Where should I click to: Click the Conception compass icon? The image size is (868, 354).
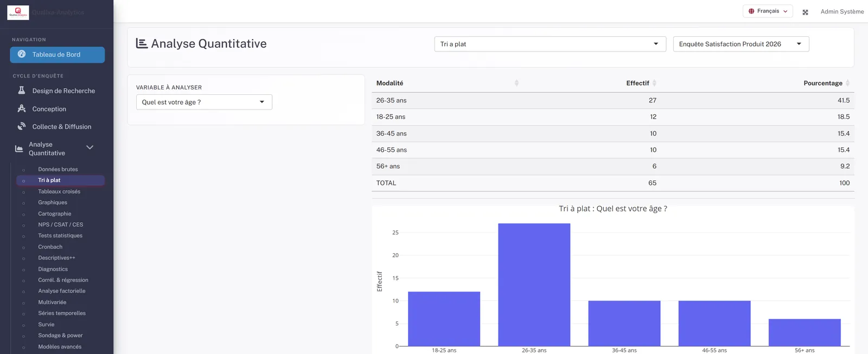[22, 108]
